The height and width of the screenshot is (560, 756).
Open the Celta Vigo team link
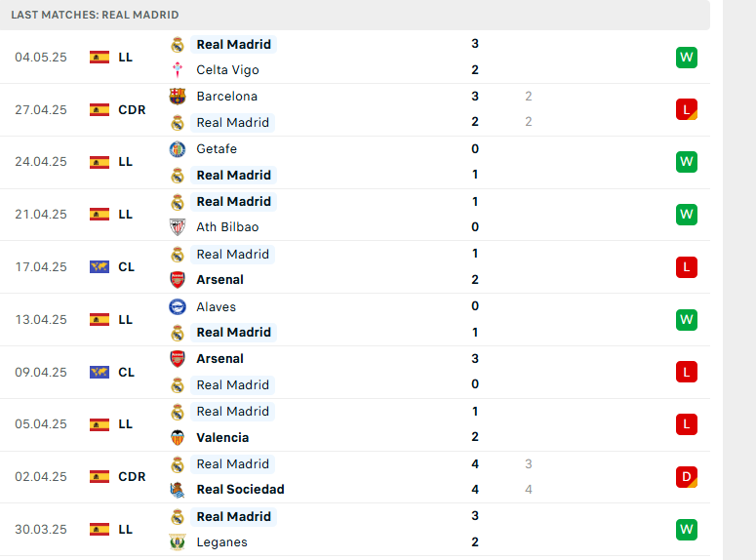(227, 70)
